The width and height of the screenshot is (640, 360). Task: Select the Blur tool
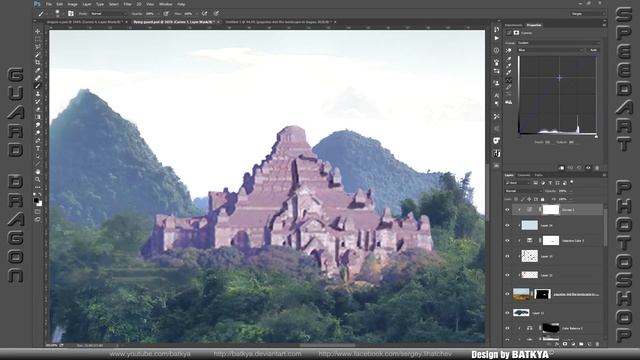(38, 124)
